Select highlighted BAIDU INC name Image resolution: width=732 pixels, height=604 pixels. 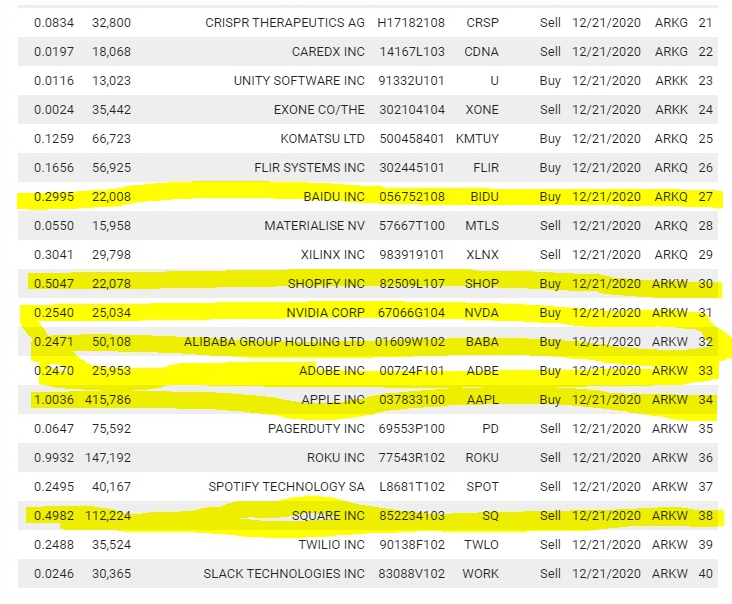pos(334,197)
